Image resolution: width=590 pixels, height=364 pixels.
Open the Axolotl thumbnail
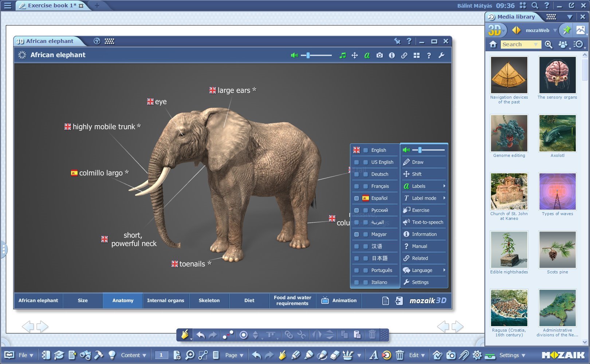[x=557, y=133]
